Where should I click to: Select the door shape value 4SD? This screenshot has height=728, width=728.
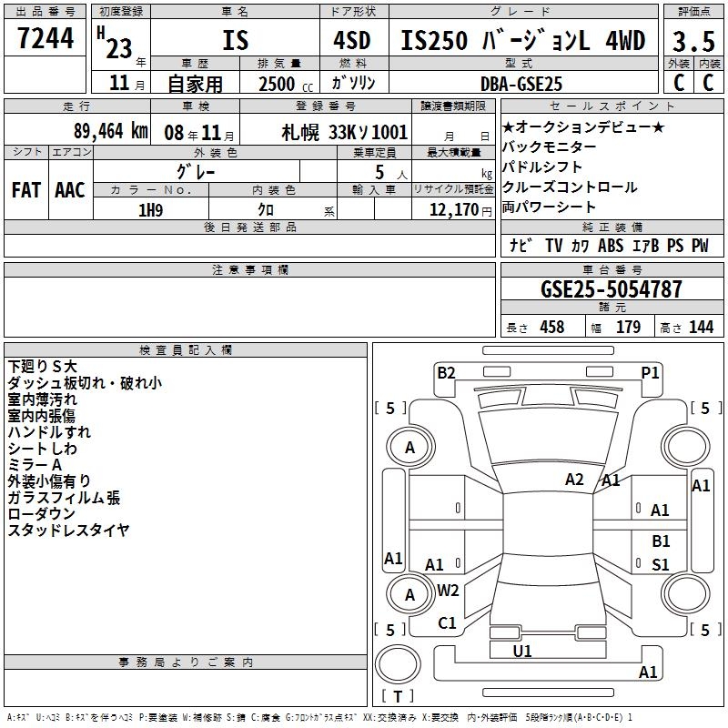[352, 40]
